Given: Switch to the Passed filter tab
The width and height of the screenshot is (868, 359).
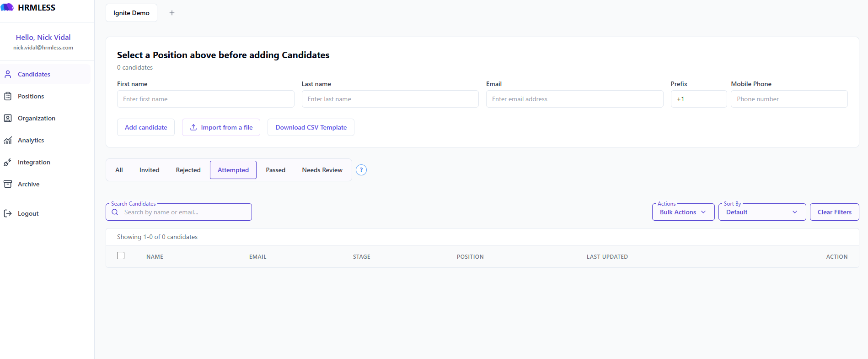Looking at the screenshot, I should click(276, 170).
